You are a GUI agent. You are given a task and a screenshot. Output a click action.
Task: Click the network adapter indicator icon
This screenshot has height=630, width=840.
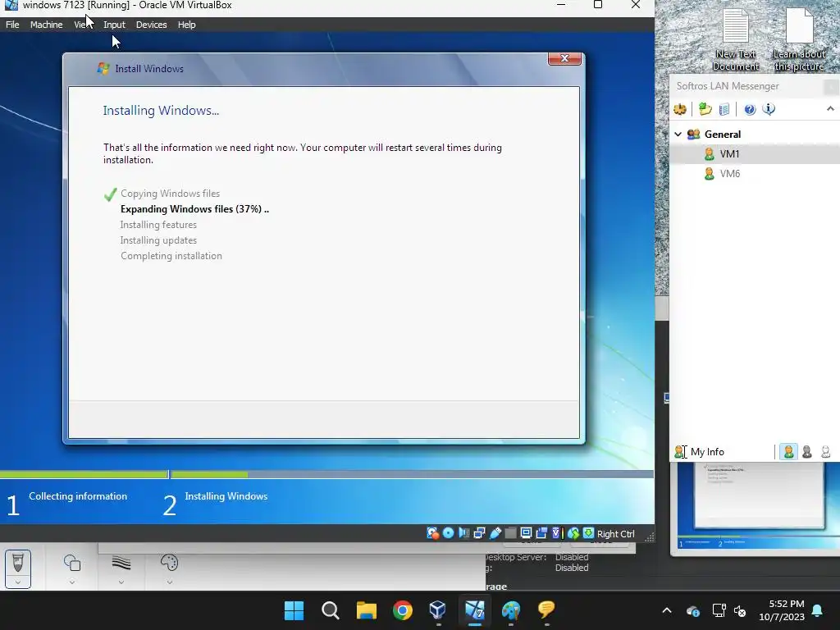click(479, 533)
